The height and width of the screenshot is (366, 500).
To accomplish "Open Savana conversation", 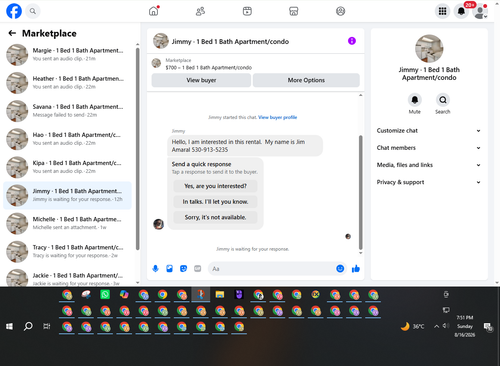I will (68, 111).
